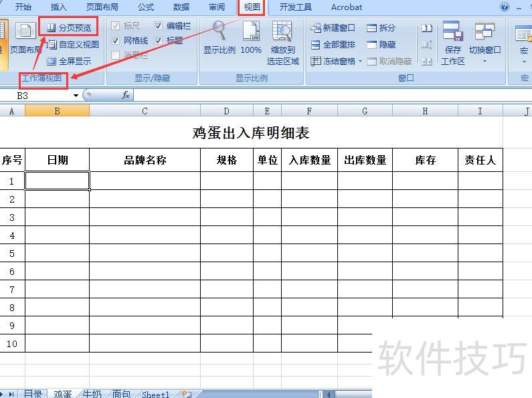Select column B header
The image size is (532, 398).
click(57, 111)
